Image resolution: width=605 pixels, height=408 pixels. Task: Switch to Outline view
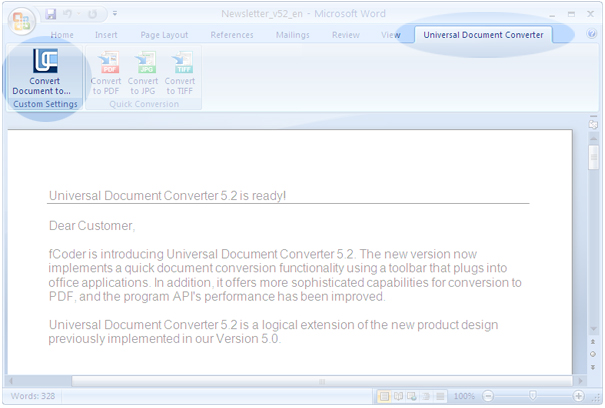pos(426,396)
